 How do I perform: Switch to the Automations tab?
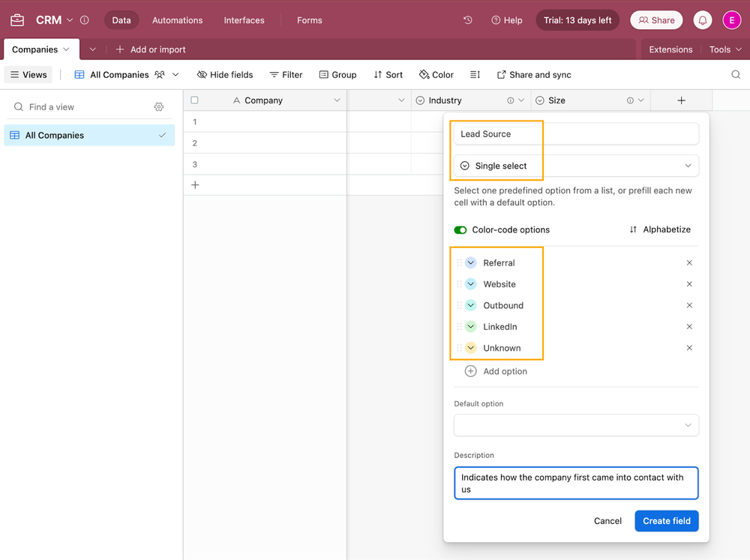[177, 20]
